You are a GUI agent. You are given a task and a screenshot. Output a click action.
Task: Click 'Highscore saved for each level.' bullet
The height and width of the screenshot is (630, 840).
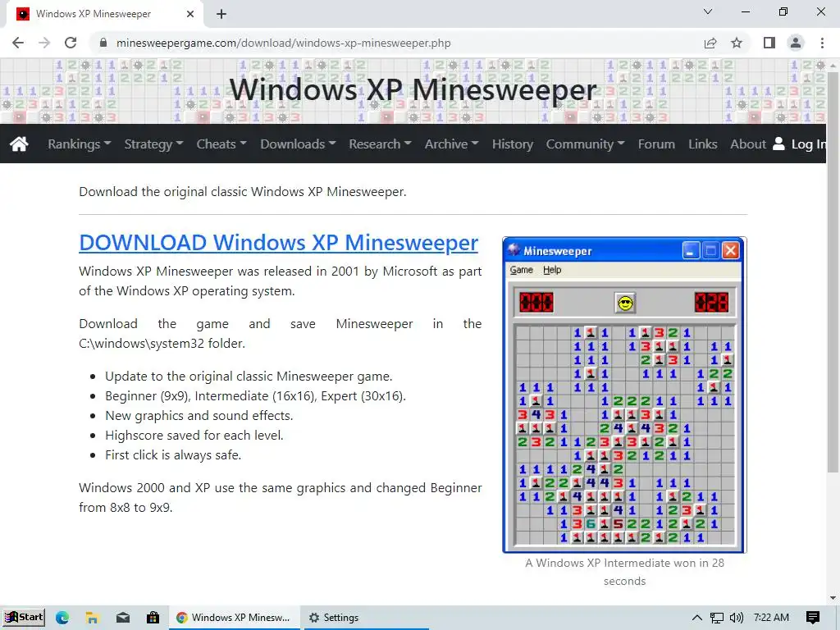coord(194,435)
